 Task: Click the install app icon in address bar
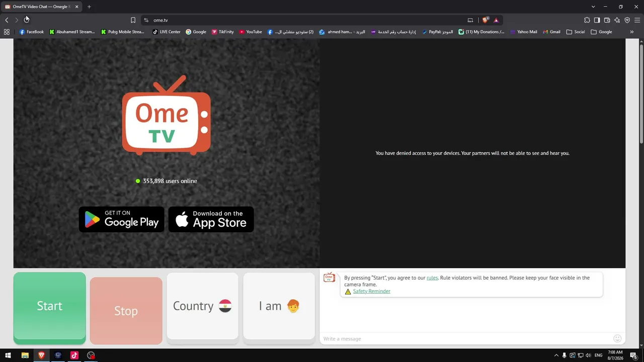(470, 20)
